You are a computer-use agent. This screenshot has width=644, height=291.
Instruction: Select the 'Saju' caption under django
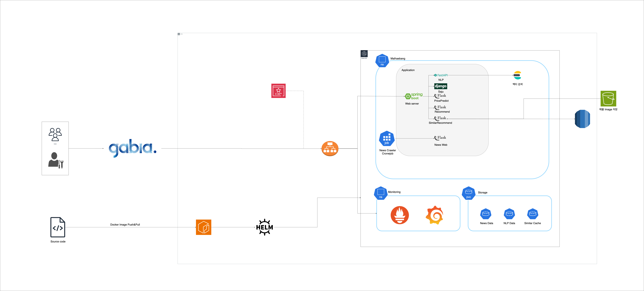(x=441, y=92)
